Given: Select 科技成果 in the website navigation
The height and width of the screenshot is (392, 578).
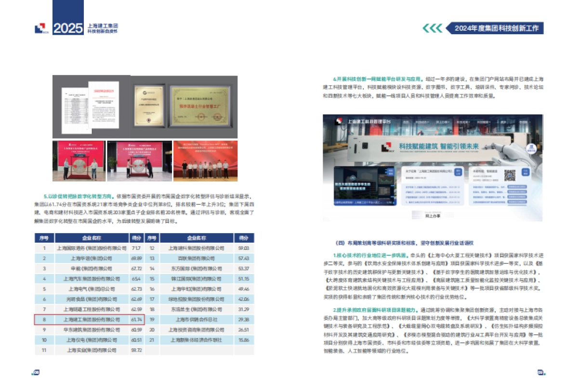Looking at the screenshot, I should point(463,122).
